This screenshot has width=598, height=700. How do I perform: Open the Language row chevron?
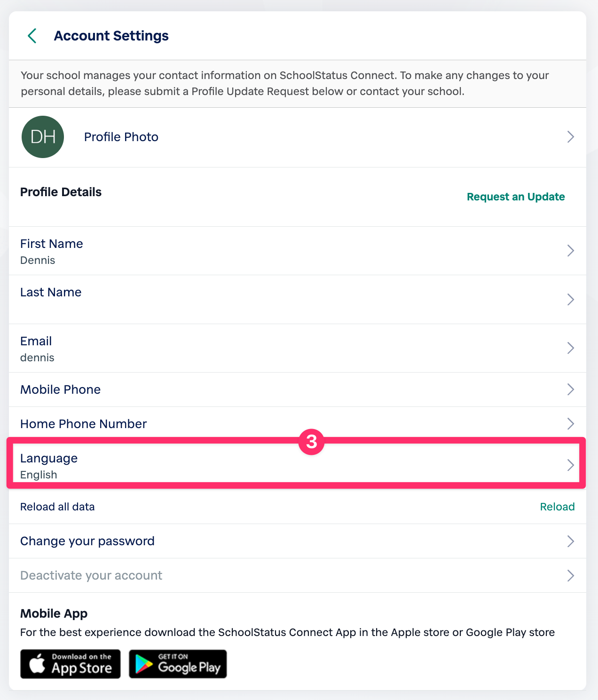[x=570, y=465]
